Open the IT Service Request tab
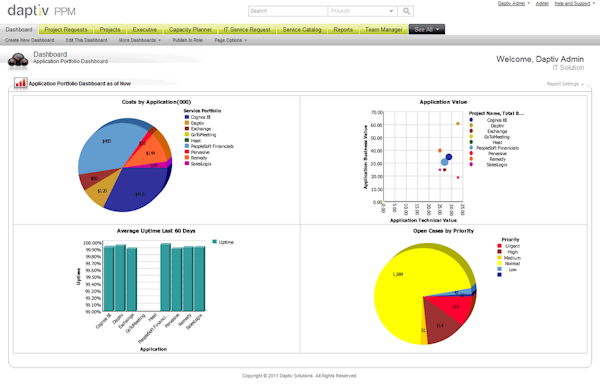This screenshot has width=600, height=392. pyautogui.click(x=247, y=29)
